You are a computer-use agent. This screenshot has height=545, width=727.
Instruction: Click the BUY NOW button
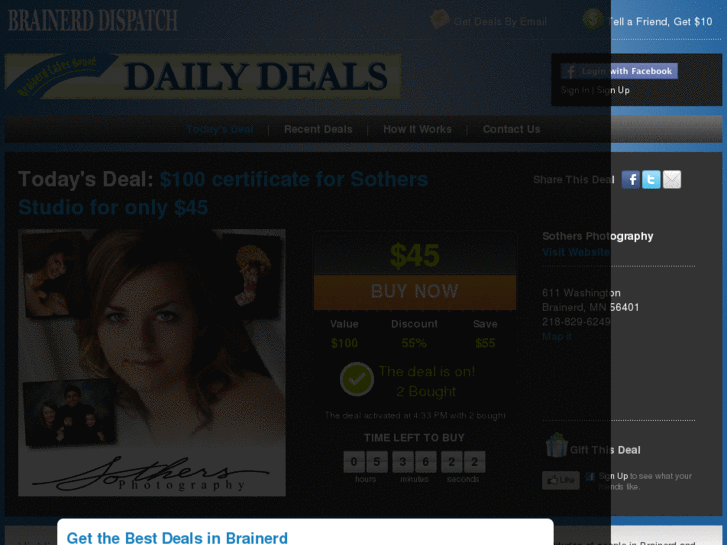click(415, 292)
